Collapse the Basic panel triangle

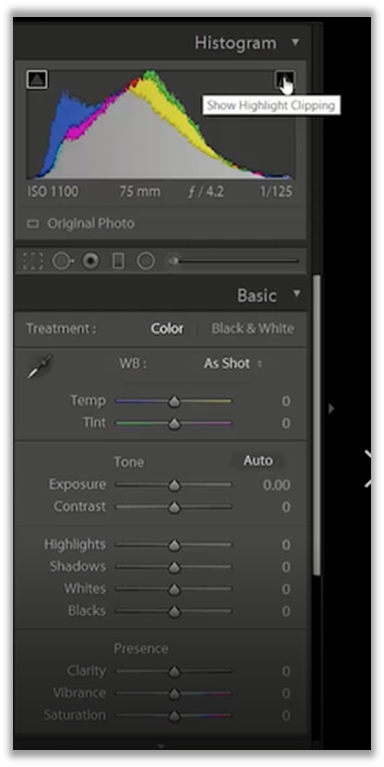[x=296, y=293]
